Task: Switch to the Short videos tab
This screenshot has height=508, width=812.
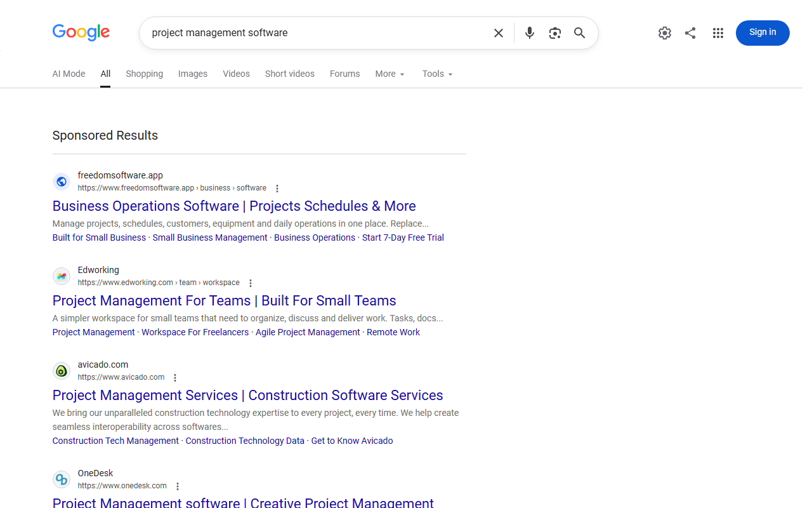Action: pyautogui.click(x=290, y=74)
